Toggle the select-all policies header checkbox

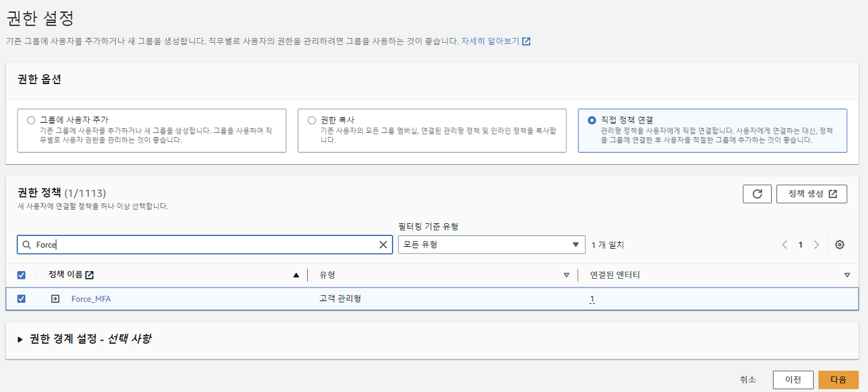tap(21, 275)
